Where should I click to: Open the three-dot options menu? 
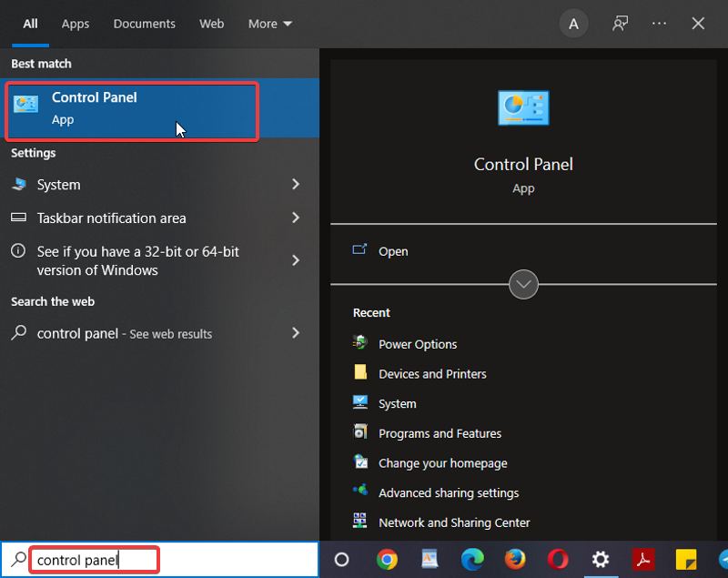pyautogui.click(x=659, y=24)
